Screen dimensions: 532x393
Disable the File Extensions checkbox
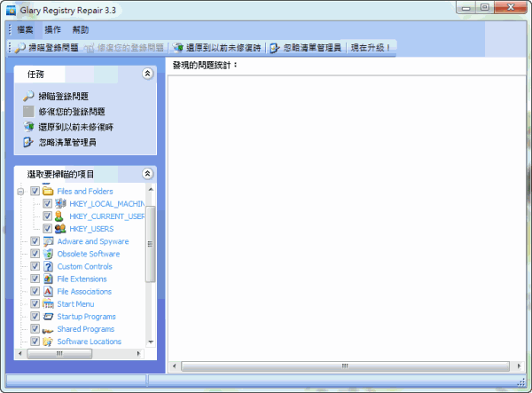click(x=35, y=279)
